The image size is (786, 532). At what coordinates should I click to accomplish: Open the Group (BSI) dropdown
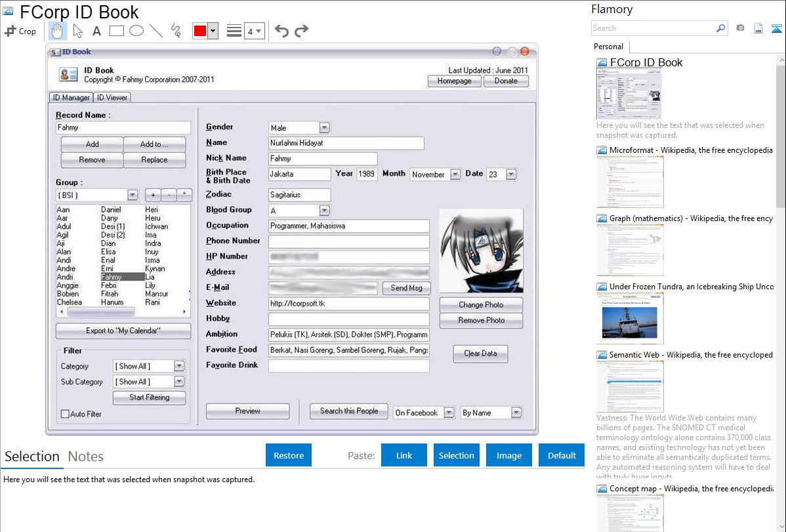click(x=133, y=195)
